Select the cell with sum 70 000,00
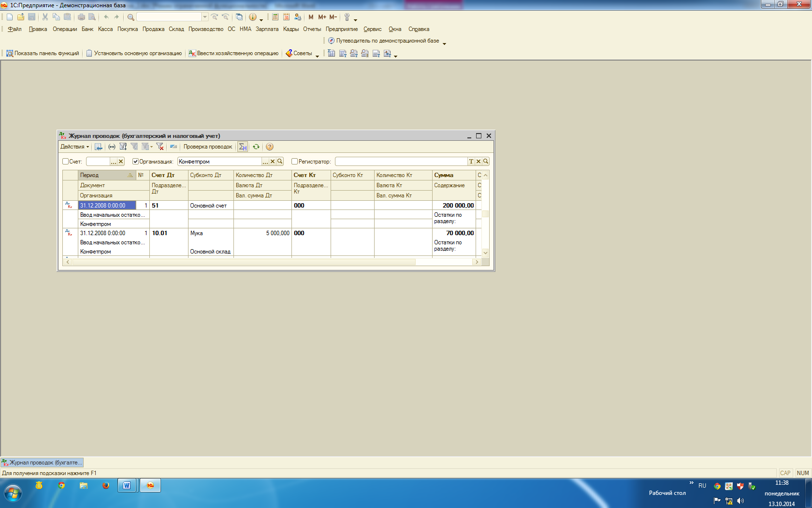 [454, 233]
